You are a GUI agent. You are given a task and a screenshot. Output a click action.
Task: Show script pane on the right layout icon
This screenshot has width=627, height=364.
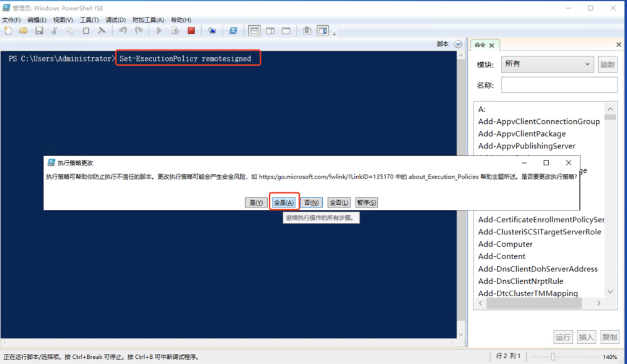pyautogui.click(x=270, y=31)
